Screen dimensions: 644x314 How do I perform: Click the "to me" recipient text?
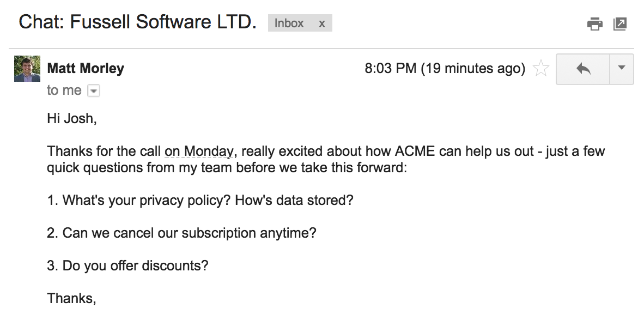click(x=64, y=90)
